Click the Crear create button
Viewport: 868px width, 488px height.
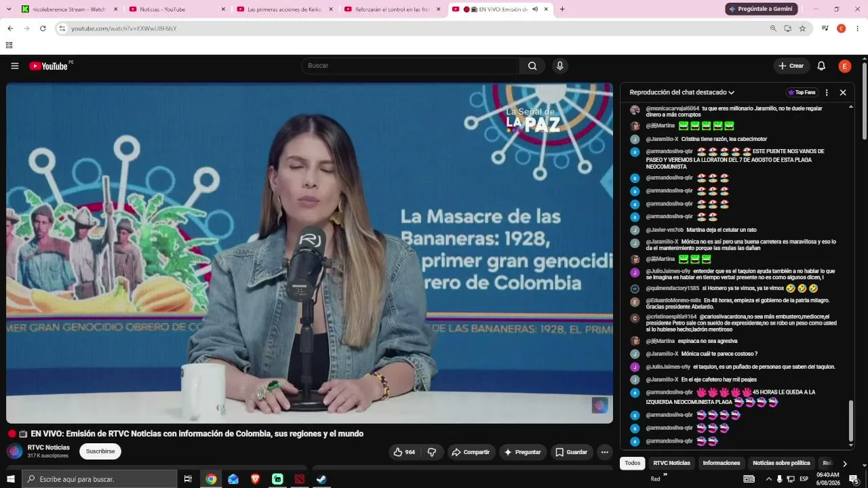point(791,66)
